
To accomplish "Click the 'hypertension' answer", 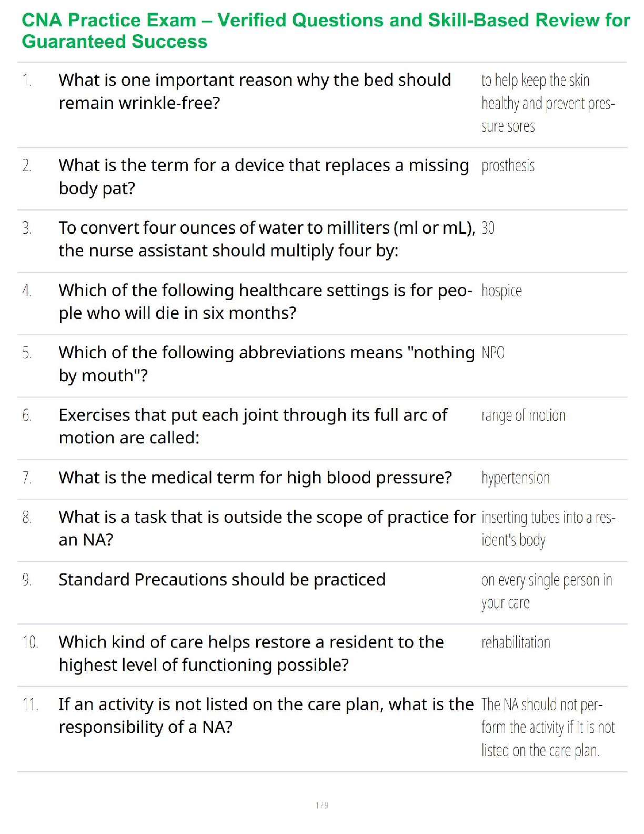I will [515, 478].
